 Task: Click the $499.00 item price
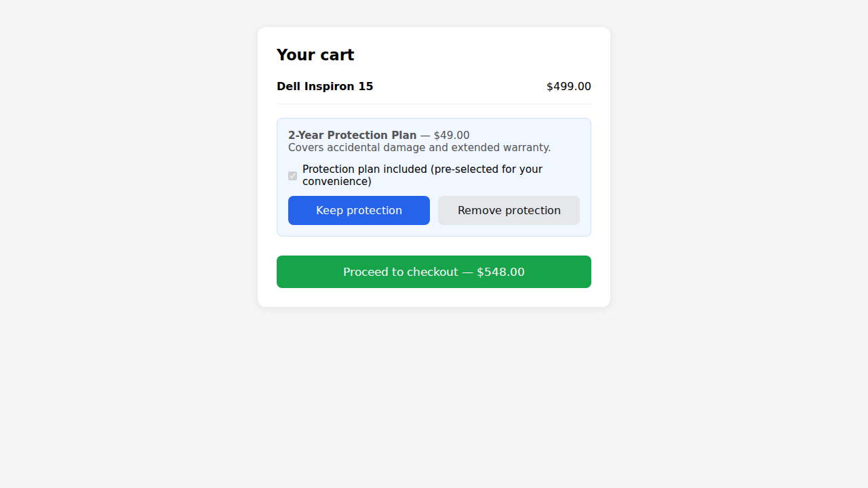click(x=568, y=87)
